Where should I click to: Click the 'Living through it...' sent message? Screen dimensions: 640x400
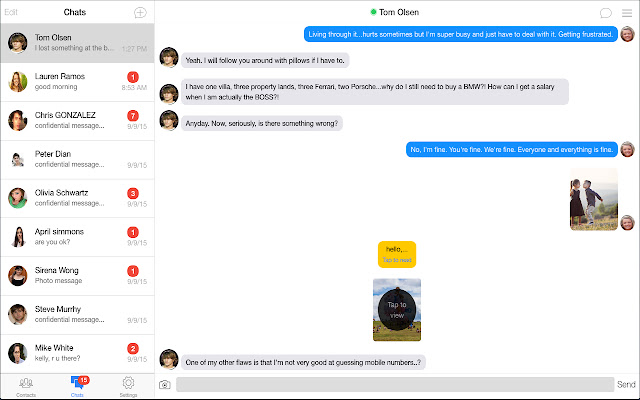click(460, 34)
